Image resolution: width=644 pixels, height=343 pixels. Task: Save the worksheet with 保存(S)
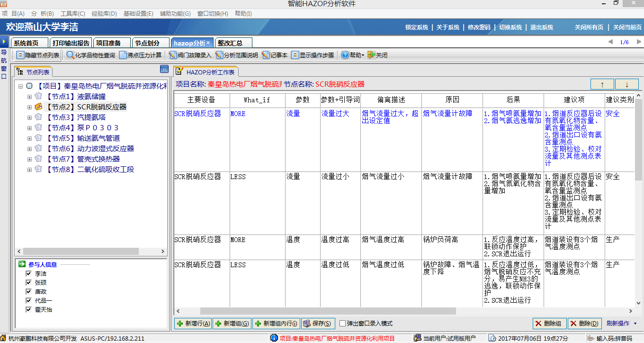pos(318,324)
